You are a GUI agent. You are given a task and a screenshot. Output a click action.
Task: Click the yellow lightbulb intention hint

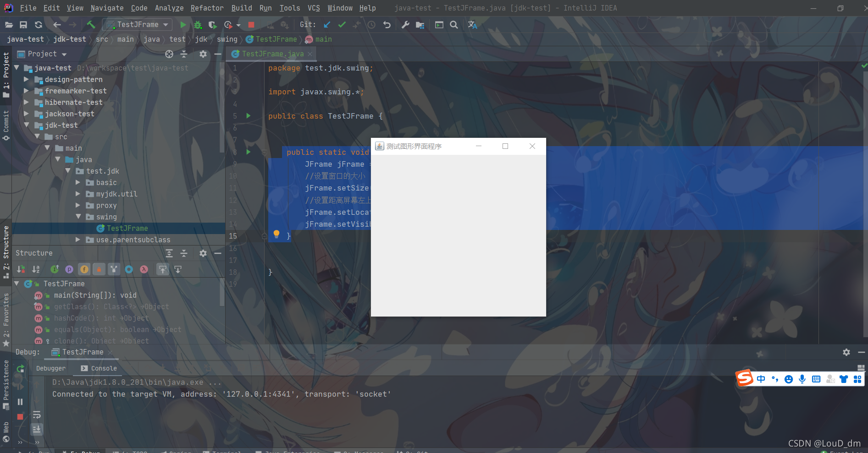click(x=276, y=234)
